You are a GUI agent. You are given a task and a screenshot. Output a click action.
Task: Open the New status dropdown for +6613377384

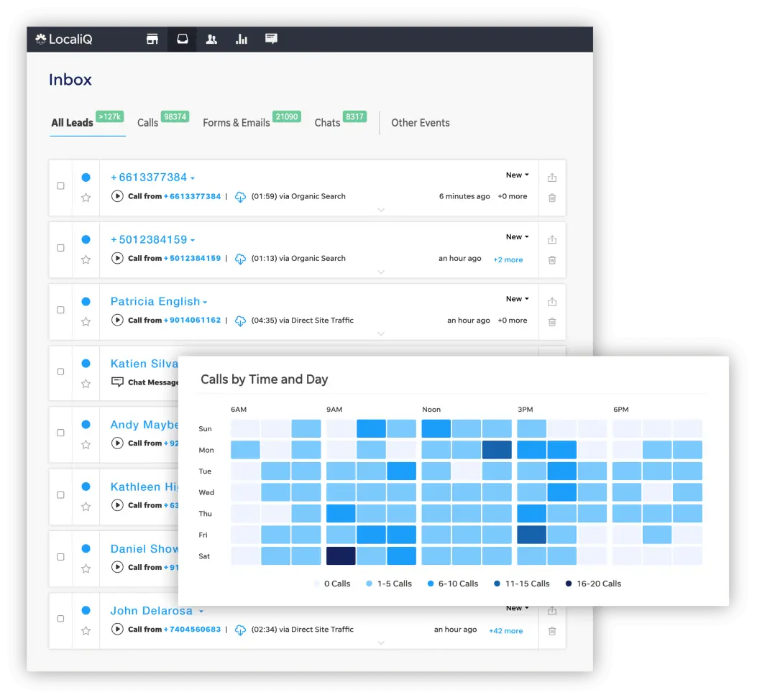click(517, 175)
